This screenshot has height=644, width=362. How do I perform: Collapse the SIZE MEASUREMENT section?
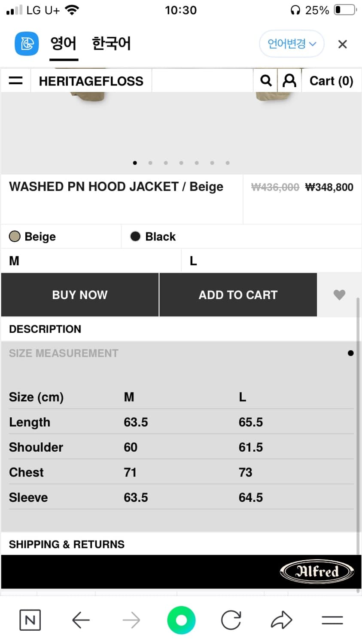pos(64,353)
